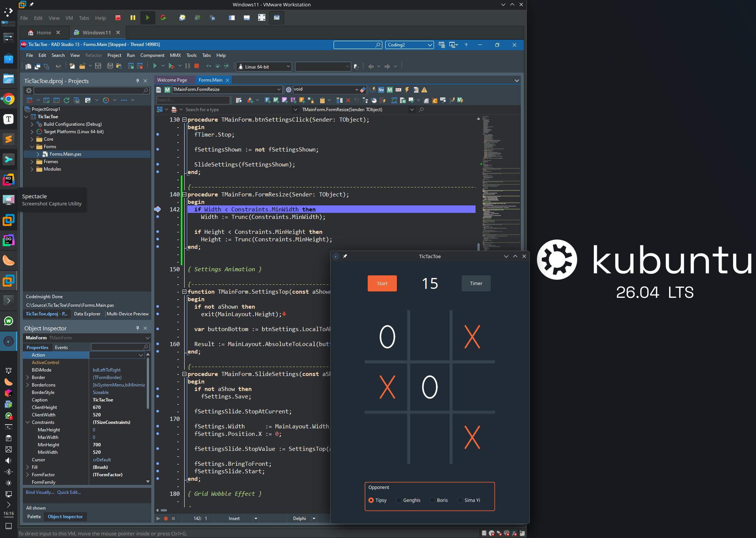
Task: Click the red Program Reset stop icon
Action: (197, 66)
